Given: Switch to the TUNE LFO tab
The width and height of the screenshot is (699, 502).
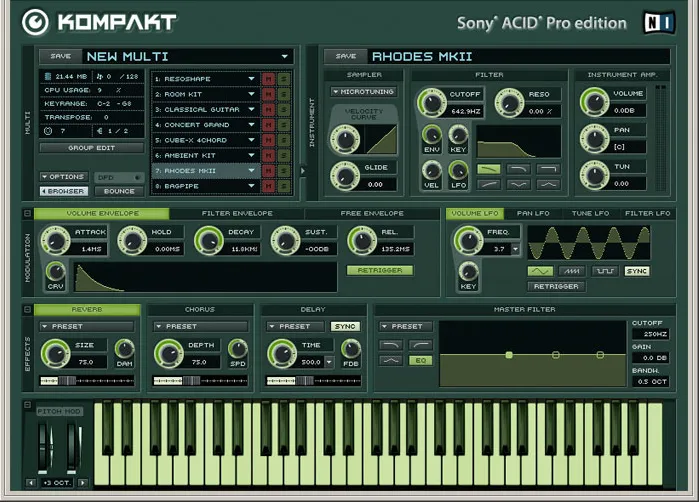Looking at the screenshot, I should coord(590,213).
